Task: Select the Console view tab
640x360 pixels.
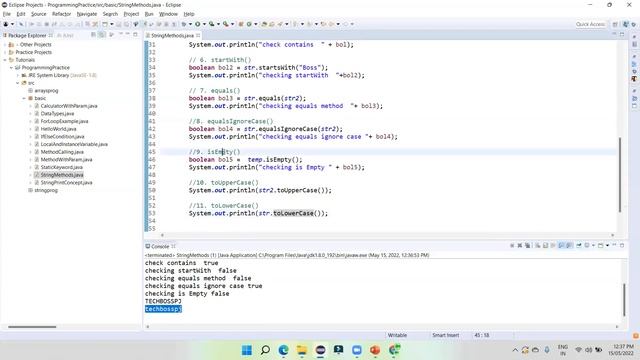Action: pos(160,247)
